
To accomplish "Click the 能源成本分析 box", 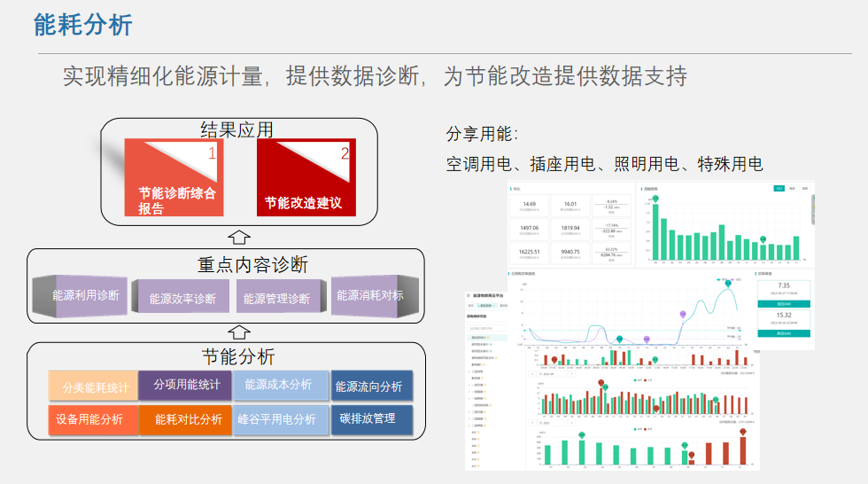I will 278,385.
